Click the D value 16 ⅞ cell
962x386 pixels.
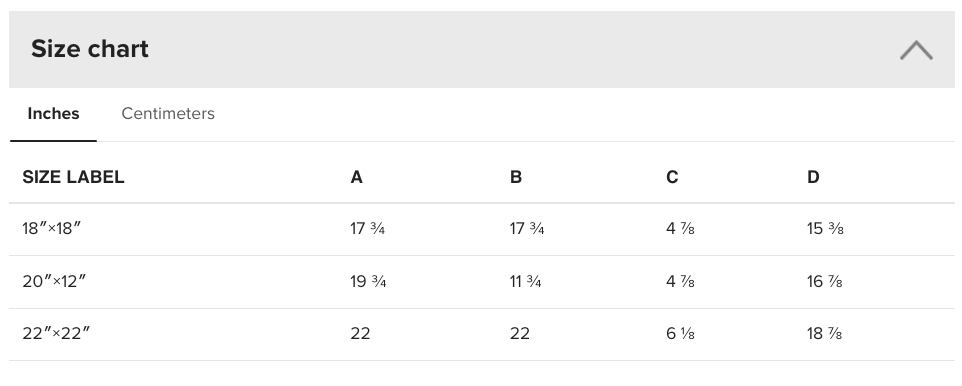coord(825,281)
